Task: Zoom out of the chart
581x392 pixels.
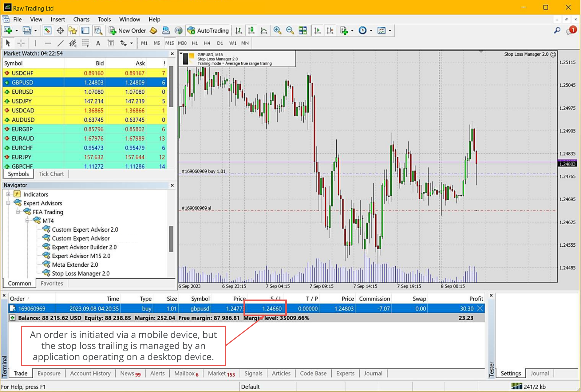Action: [290, 30]
